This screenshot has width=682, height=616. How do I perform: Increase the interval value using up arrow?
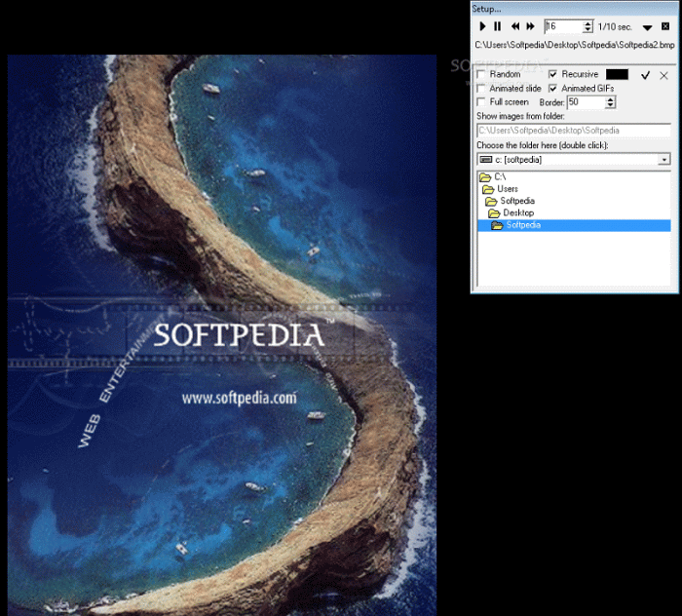[x=587, y=23]
